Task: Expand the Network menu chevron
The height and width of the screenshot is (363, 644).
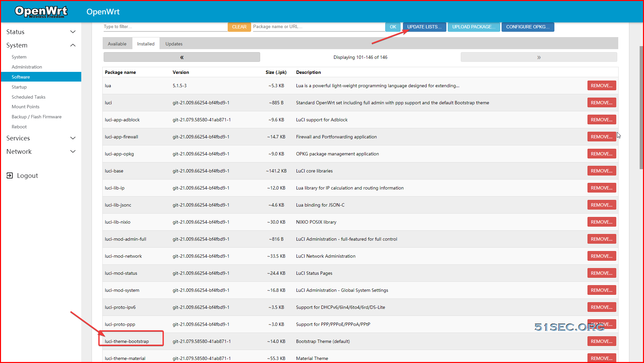Action: 73,151
